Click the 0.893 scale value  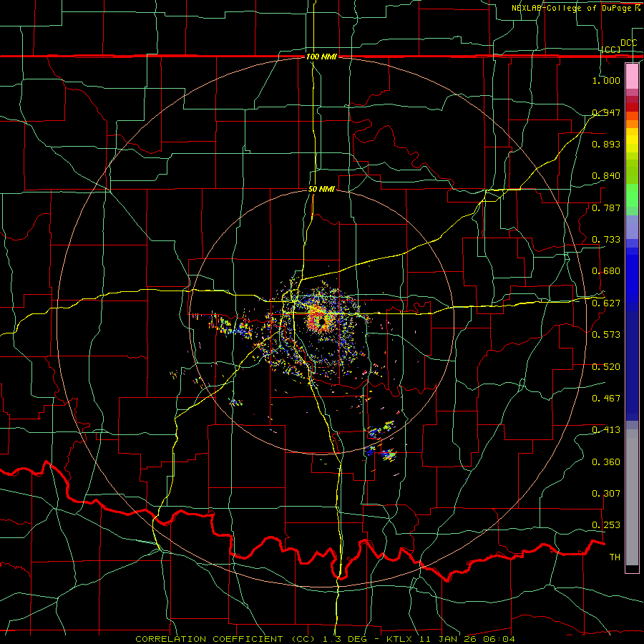(x=606, y=144)
